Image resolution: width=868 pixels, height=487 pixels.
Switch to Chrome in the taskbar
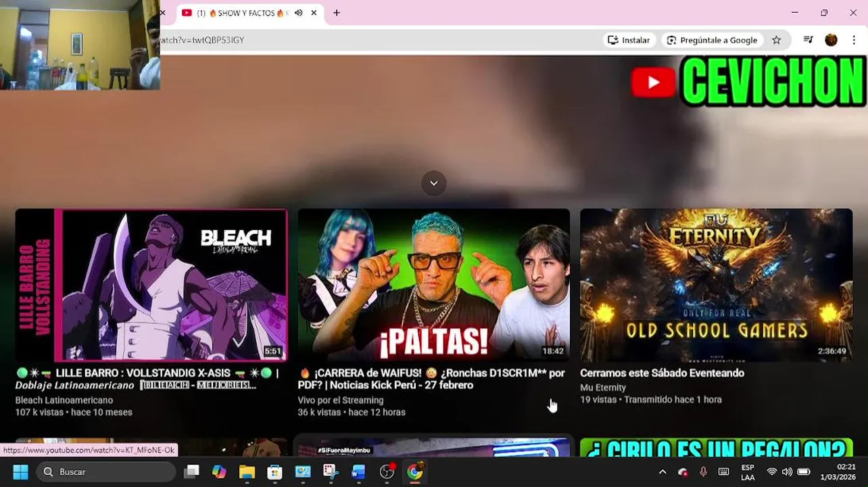[x=415, y=471]
